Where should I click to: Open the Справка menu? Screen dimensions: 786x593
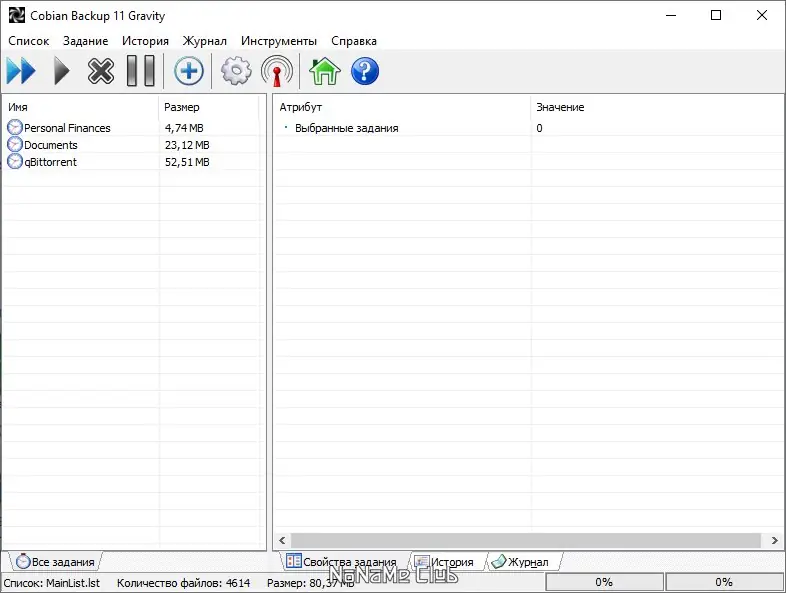354,41
